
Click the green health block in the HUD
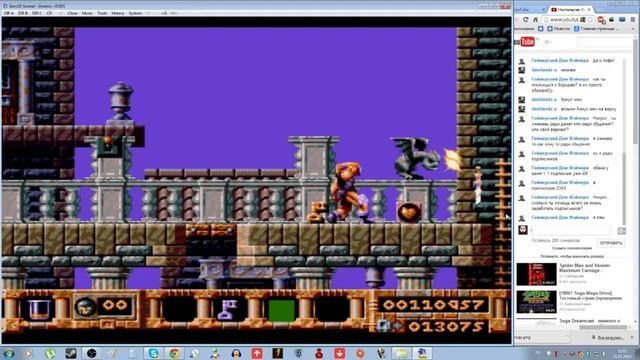(x=282, y=311)
